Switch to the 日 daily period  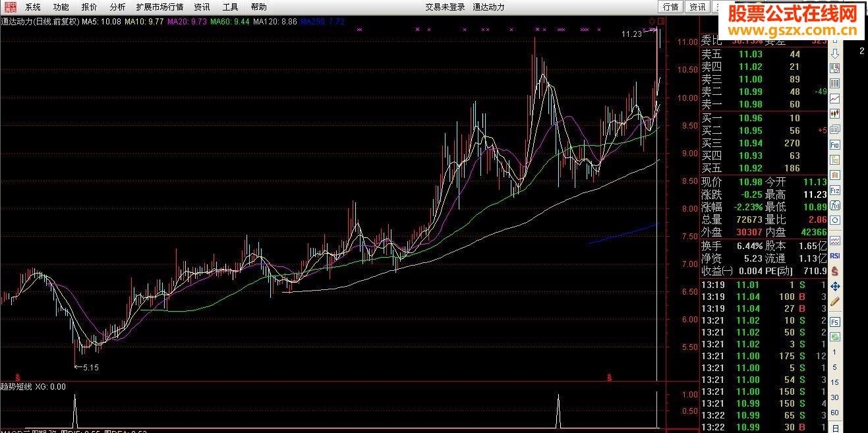click(834, 428)
